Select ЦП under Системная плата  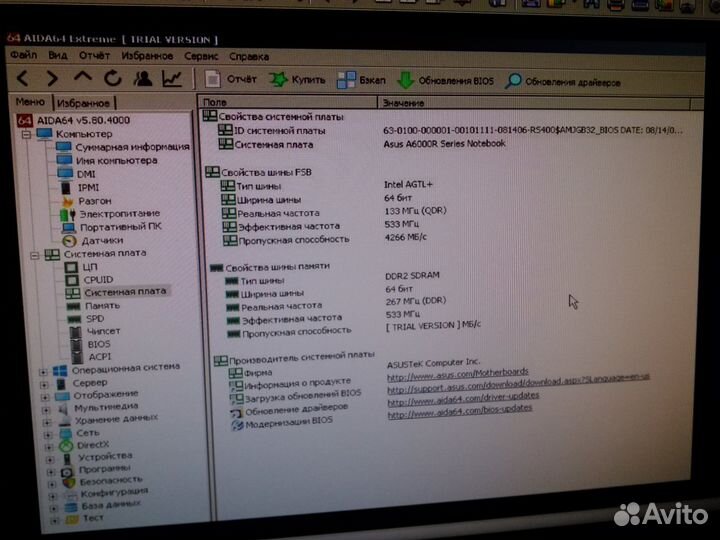point(90,267)
